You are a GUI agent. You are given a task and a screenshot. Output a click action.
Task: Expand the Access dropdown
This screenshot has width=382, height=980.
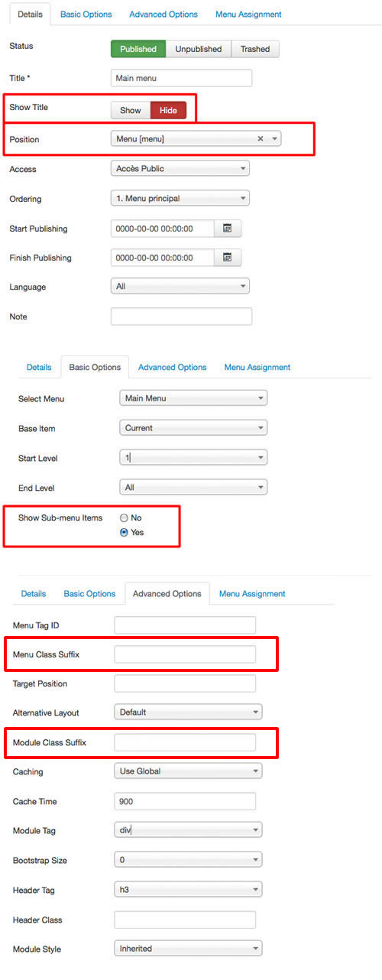[x=180, y=168]
